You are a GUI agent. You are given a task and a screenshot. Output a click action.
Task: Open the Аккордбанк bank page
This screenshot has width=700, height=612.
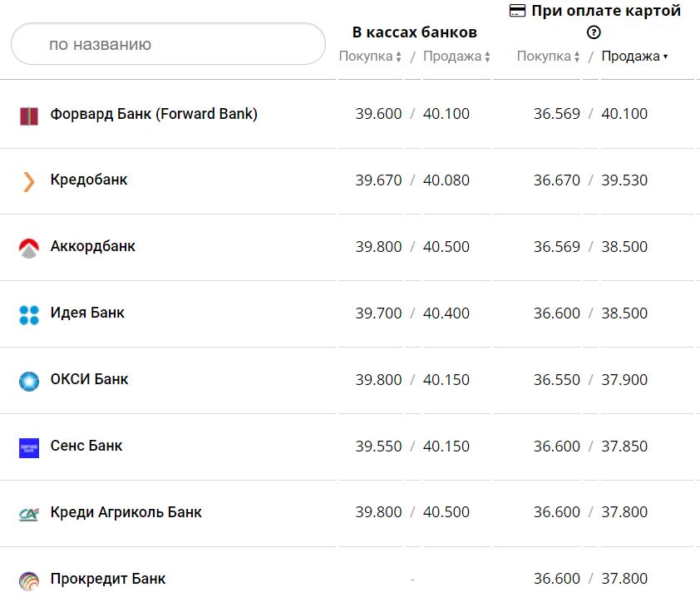tap(92, 246)
